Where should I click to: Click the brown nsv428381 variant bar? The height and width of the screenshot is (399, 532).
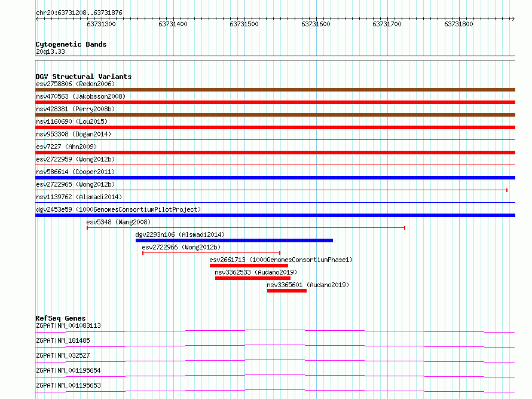coord(275,115)
